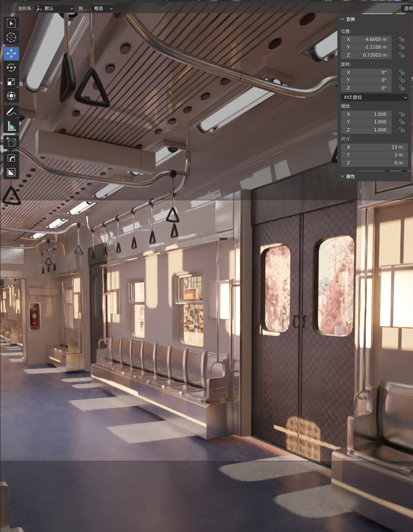
Task: Click the Add Cube tool
Action: point(11,142)
